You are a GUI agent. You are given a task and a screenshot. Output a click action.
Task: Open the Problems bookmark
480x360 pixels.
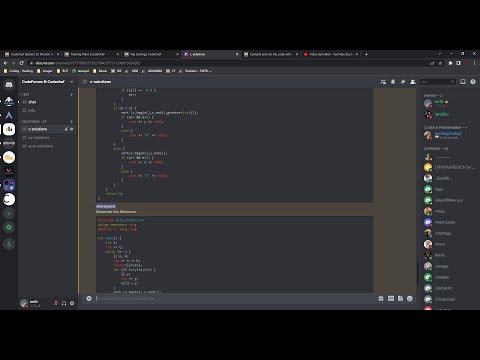click(195, 71)
